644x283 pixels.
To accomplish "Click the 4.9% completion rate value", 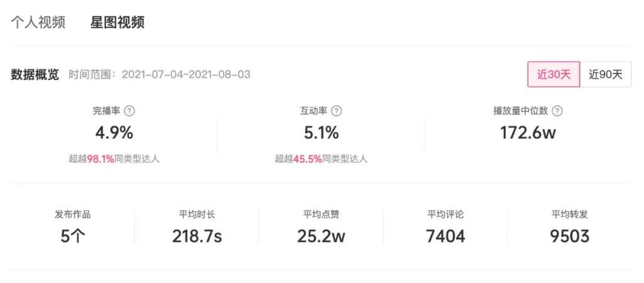I will pos(114,133).
